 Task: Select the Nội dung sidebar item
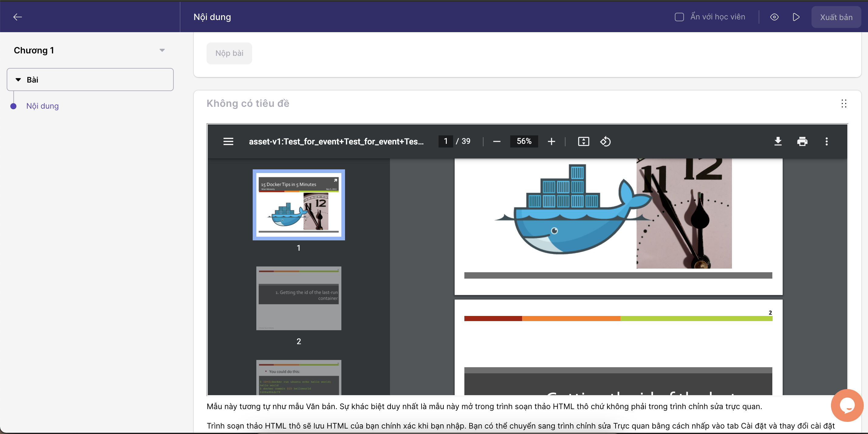click(x=43, y=106)
